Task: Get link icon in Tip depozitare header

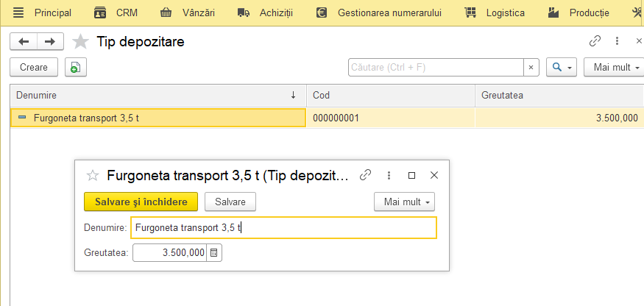Action: pos(595,40)
